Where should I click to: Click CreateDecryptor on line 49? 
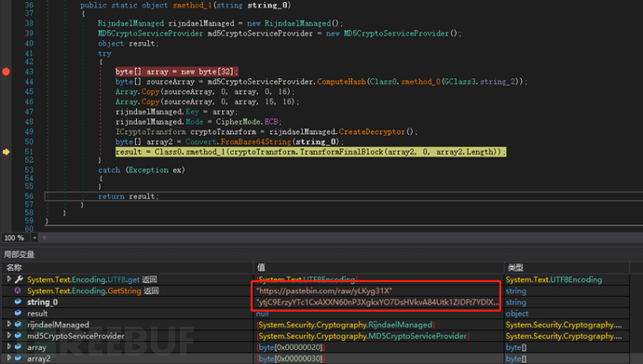372,132
